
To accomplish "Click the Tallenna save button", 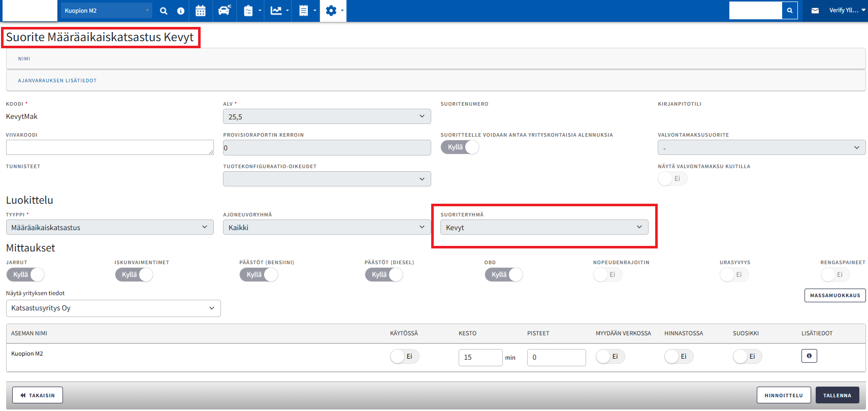I will pos(837,395).
